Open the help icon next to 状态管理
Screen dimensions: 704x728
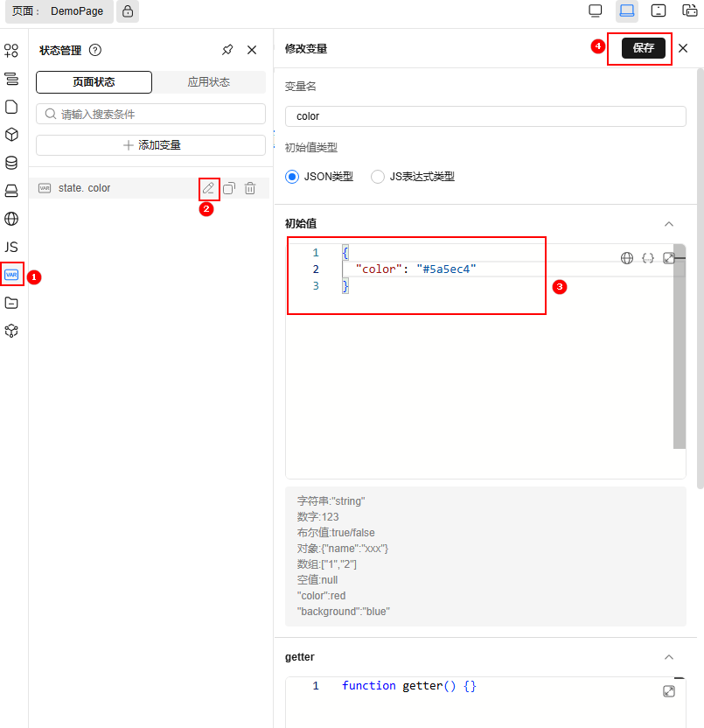[x=95, y=50]
